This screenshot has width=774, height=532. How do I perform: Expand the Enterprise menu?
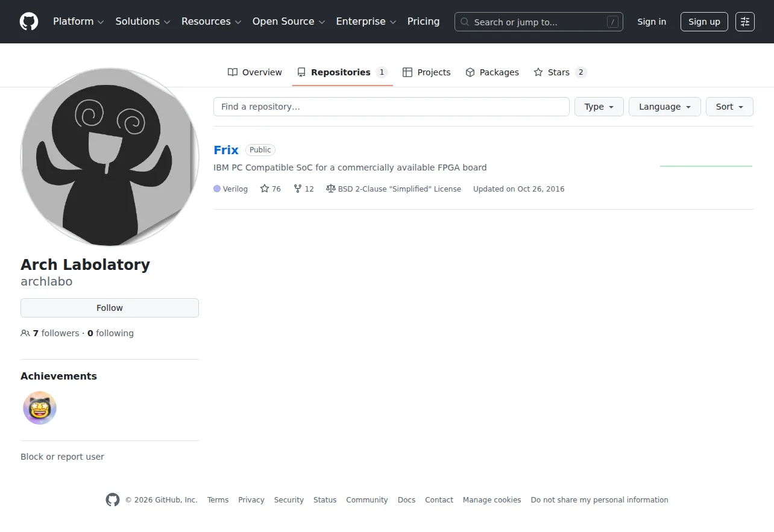pos(366,22)
